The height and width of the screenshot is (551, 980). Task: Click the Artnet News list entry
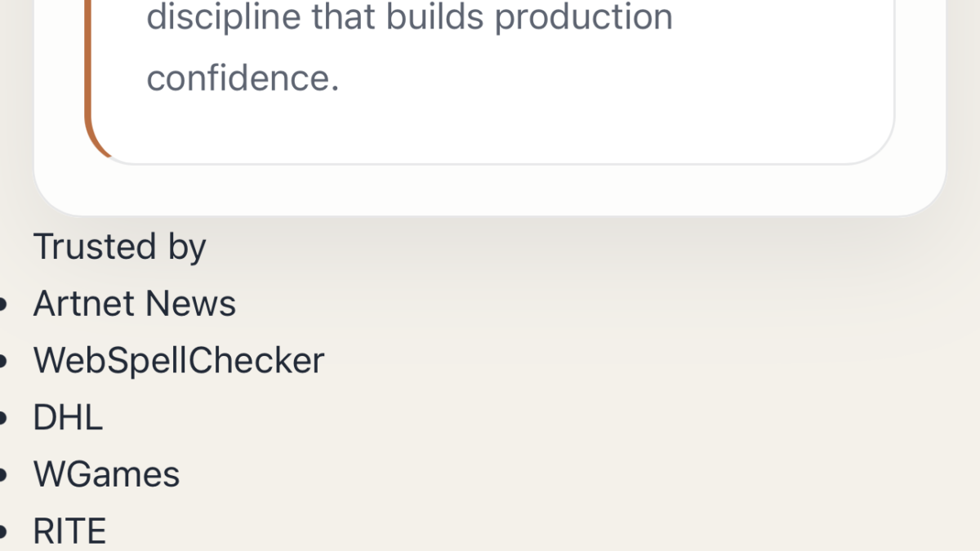coord(134,304)
